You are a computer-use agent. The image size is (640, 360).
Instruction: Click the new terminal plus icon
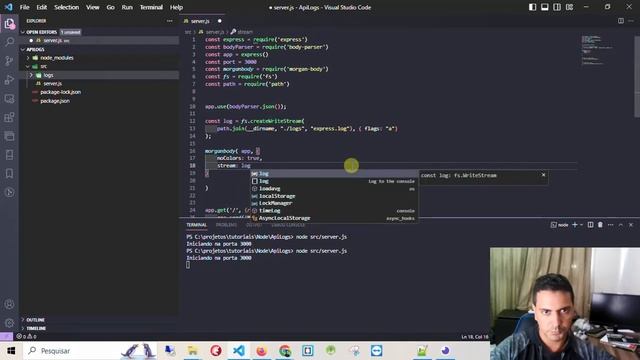coord(575,224)
